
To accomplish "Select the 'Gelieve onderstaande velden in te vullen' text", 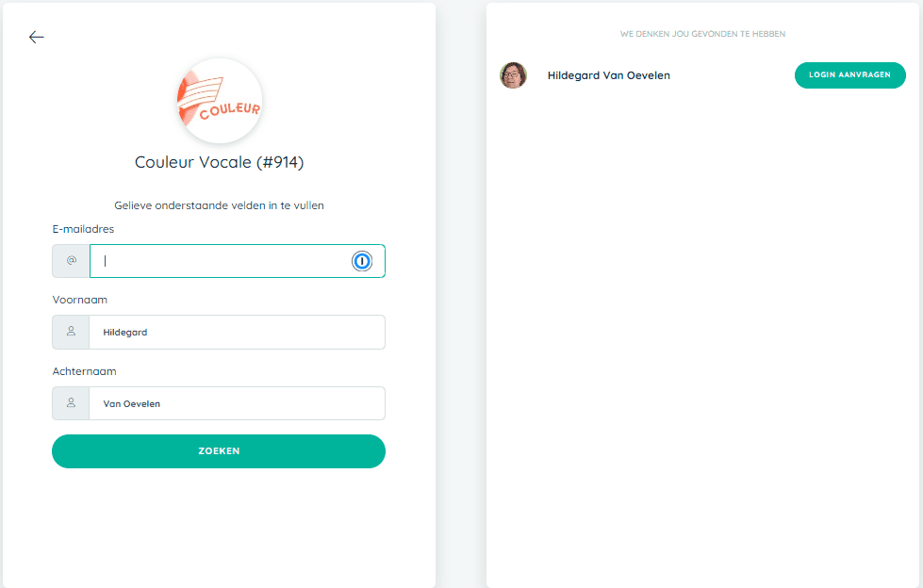I will (x=219, y=205).
